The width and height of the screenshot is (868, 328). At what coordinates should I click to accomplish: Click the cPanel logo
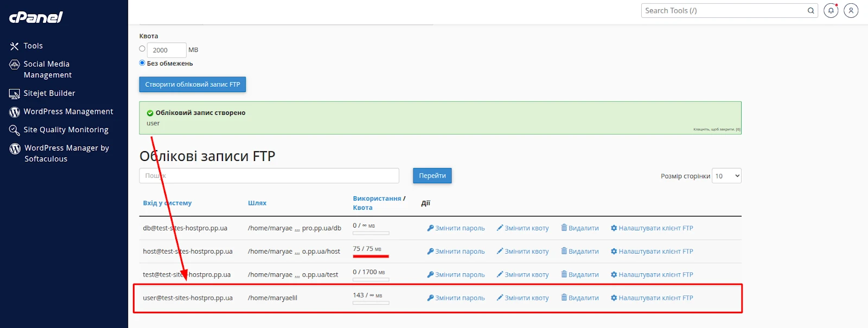pyautogui.click(x=36, y=17)
